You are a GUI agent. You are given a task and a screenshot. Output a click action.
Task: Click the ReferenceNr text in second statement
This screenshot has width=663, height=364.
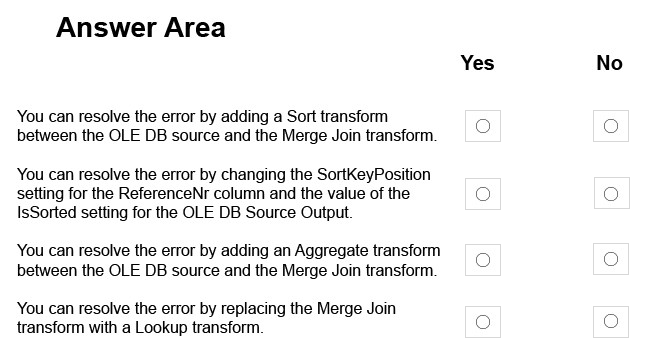pyautogui.click(x=164, y=194)
